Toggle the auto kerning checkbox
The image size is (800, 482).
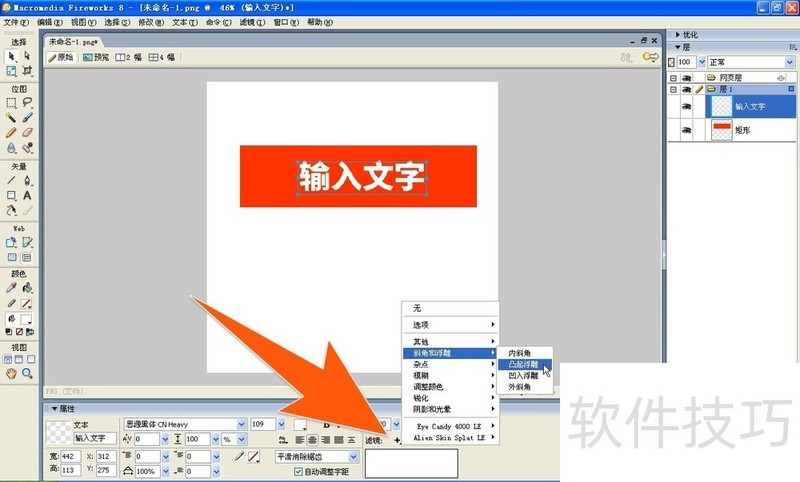(x=298, y=472)
